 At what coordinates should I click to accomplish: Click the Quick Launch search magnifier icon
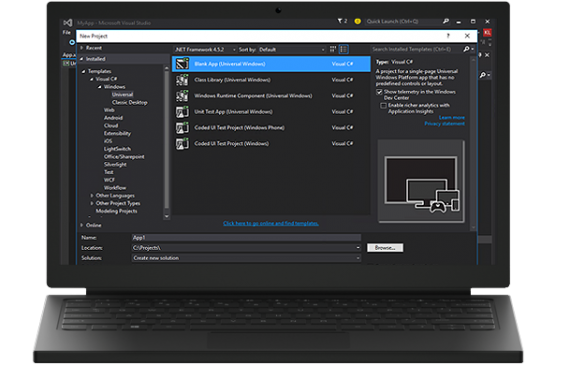click(446, 21)
